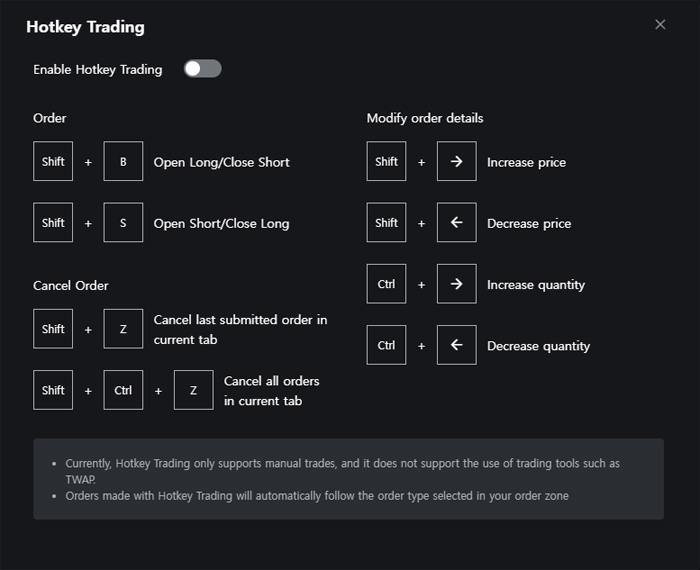The width and height of the screenshot is (700, 570).
Task: Click the S key for Open Short
Action: pos(123,223)
